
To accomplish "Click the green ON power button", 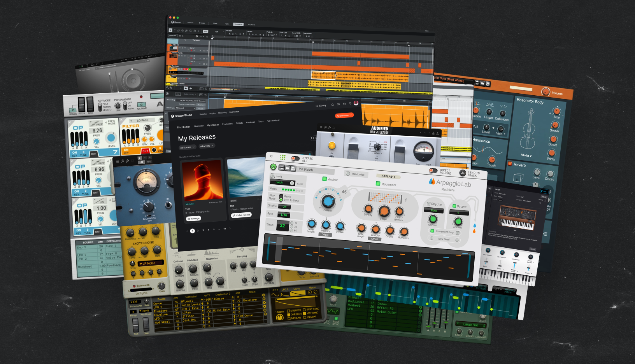I will coord(273,167).
